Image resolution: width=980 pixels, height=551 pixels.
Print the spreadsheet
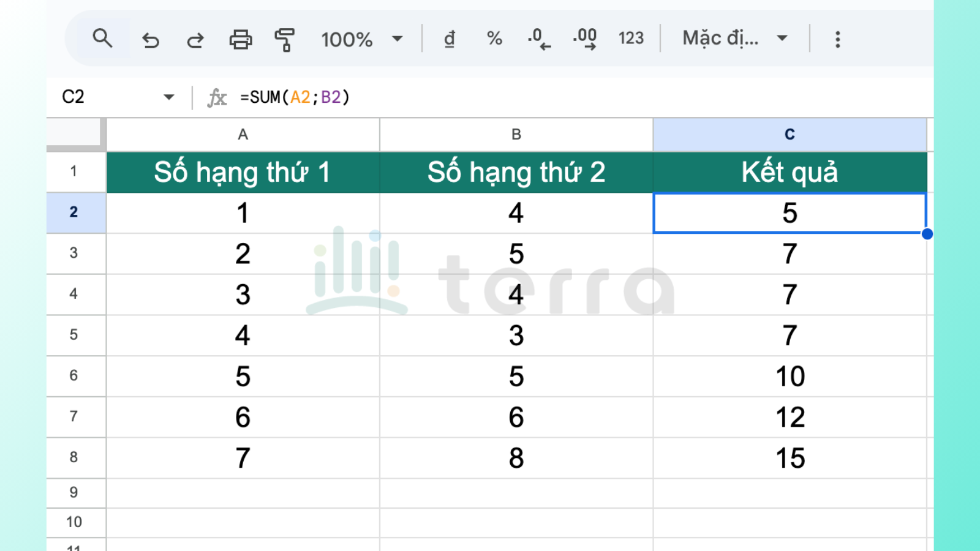240,40
